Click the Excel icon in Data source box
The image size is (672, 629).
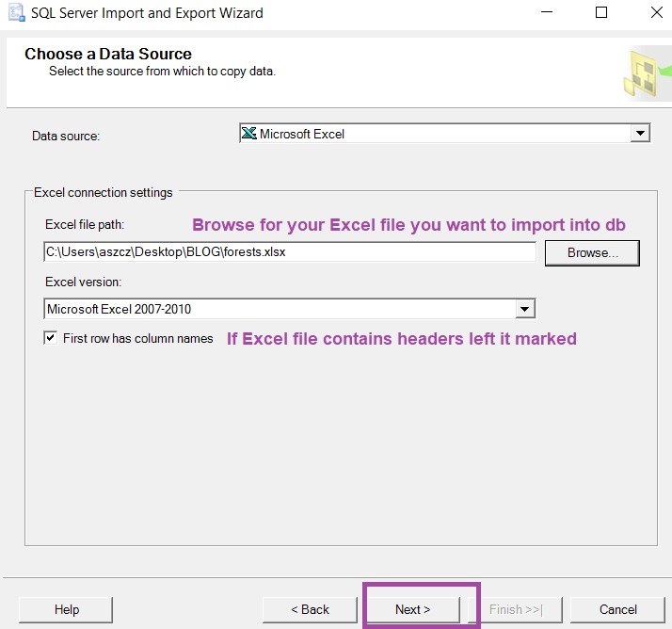tap(249, 134)
